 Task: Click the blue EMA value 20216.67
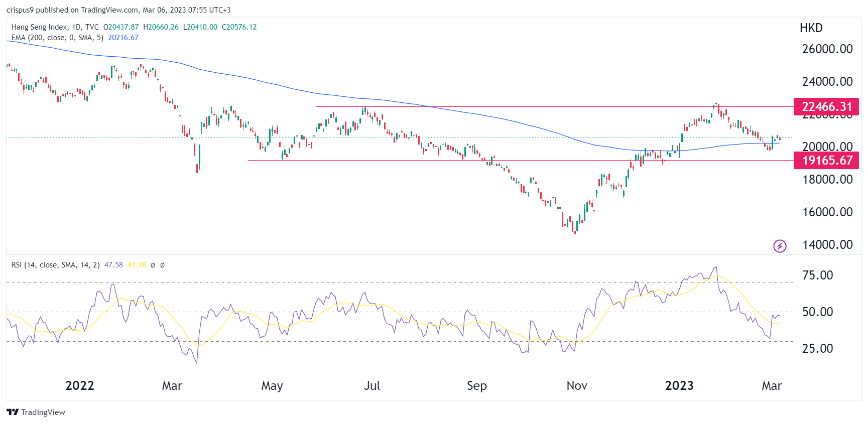(123, 38)
